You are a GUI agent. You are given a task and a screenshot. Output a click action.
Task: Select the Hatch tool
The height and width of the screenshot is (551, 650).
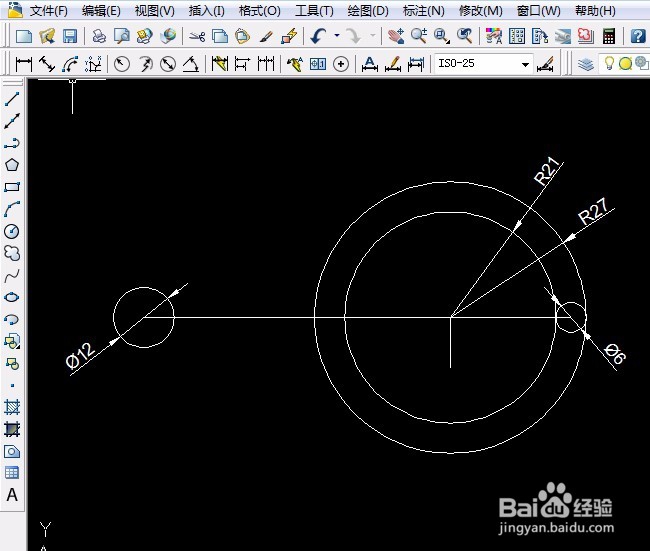tap(12, 407)
